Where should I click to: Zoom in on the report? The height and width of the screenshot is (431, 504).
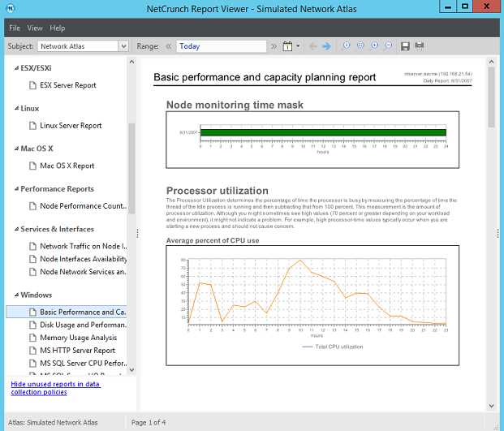point(374,45)
